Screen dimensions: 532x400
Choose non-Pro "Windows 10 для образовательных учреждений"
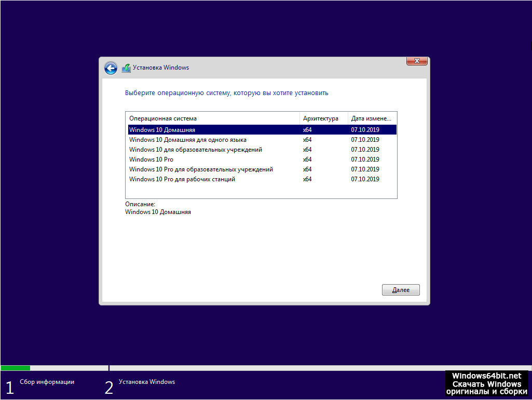coord(195,150)
